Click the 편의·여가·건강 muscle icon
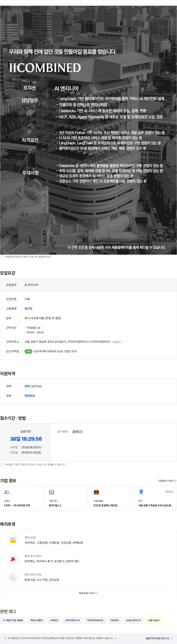Screen dimensions: 177x644 click(x=13, y=577)
